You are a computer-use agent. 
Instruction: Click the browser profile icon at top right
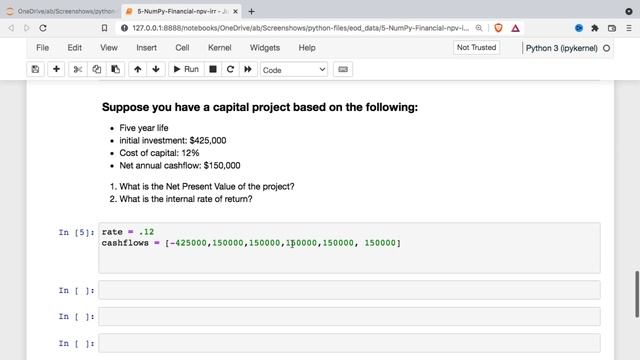click(629, 11)
